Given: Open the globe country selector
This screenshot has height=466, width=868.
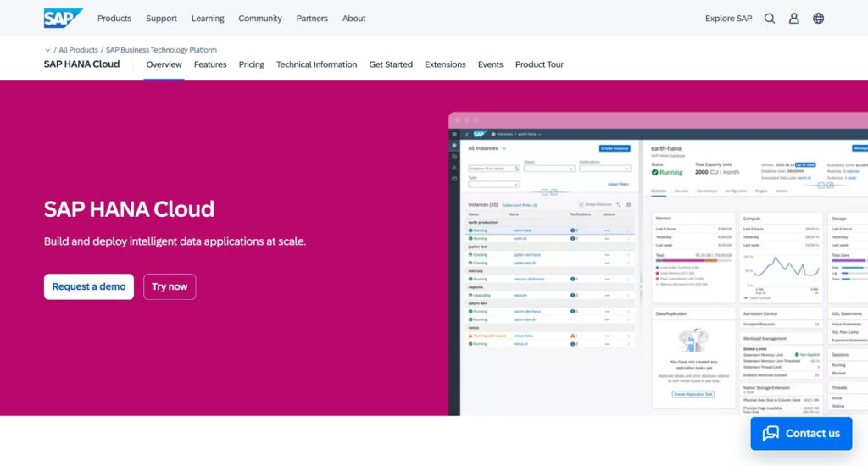Looking at the screenshot, I should (818, 19).
